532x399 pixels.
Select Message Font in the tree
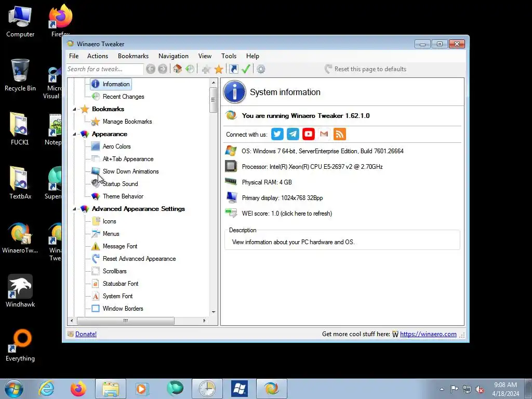[120, 246]
